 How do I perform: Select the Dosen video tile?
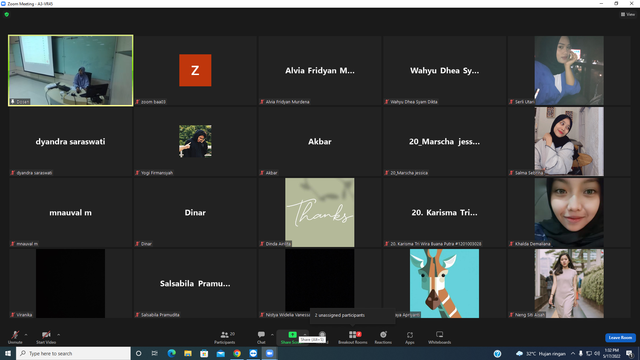71,70
